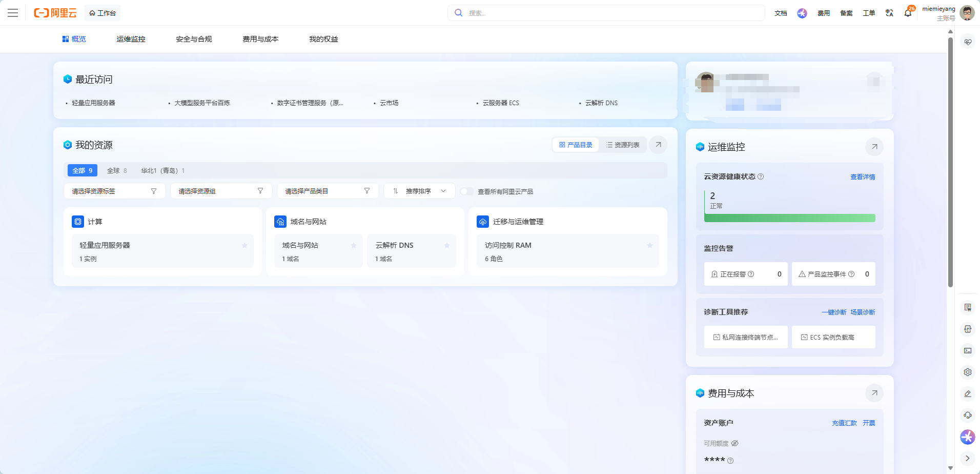Open the miemieyang account avatar

click(967, 13)
